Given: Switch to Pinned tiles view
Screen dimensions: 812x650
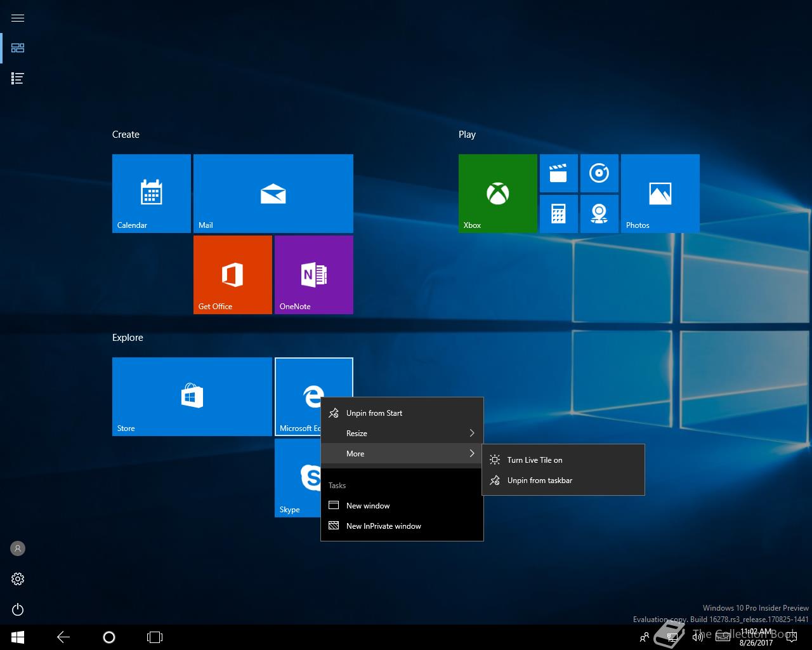Looking at the screenshot, I should coord(18,48).
